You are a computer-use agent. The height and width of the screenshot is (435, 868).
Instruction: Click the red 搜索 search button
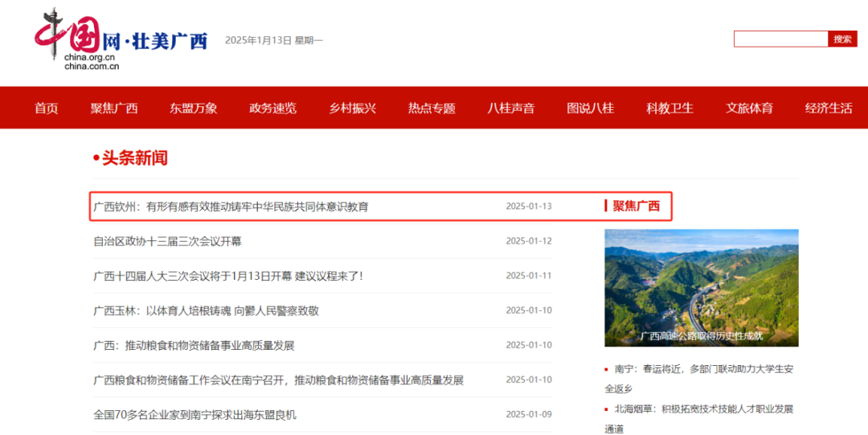pyautogui.click(x=841, y=39)
